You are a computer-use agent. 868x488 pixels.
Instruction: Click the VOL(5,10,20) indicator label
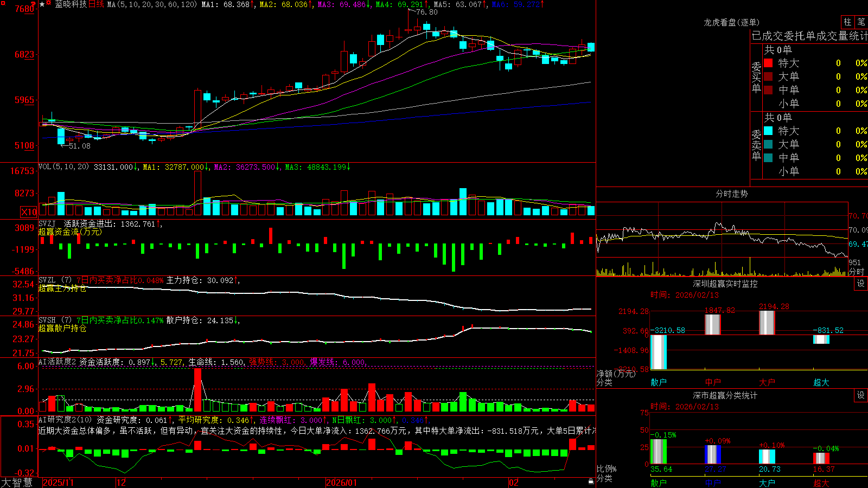[x=63, y=167]
